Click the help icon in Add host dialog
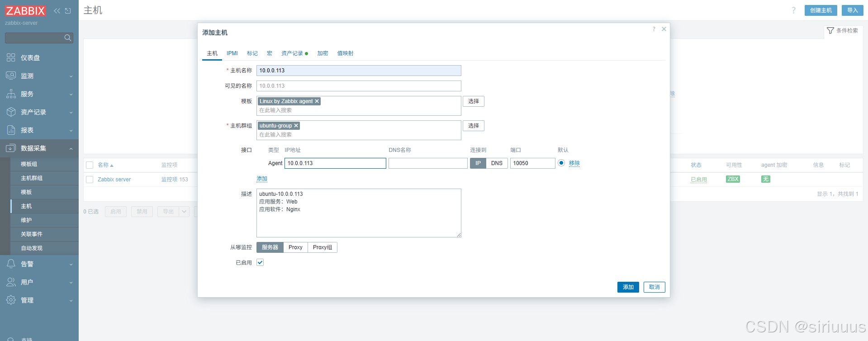The image size is (868, 341). pos(654,29)
